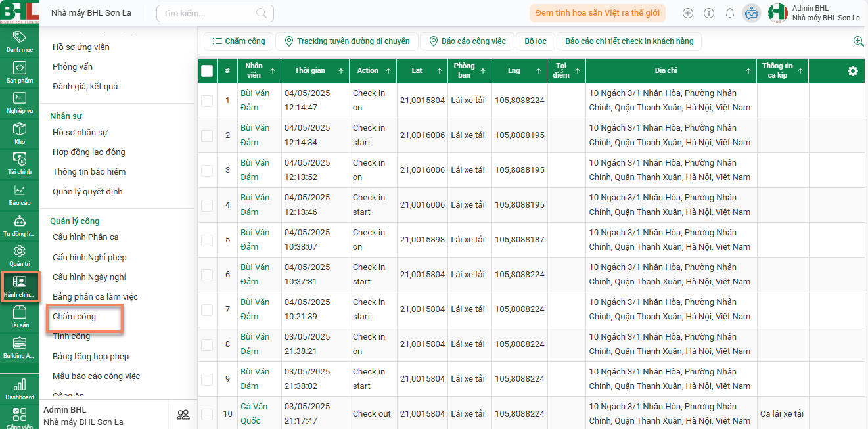The height and width of the screenshot is (429, 868).
Task: Sort by the Lat column arrow
Action: click(x=439, y=71)
